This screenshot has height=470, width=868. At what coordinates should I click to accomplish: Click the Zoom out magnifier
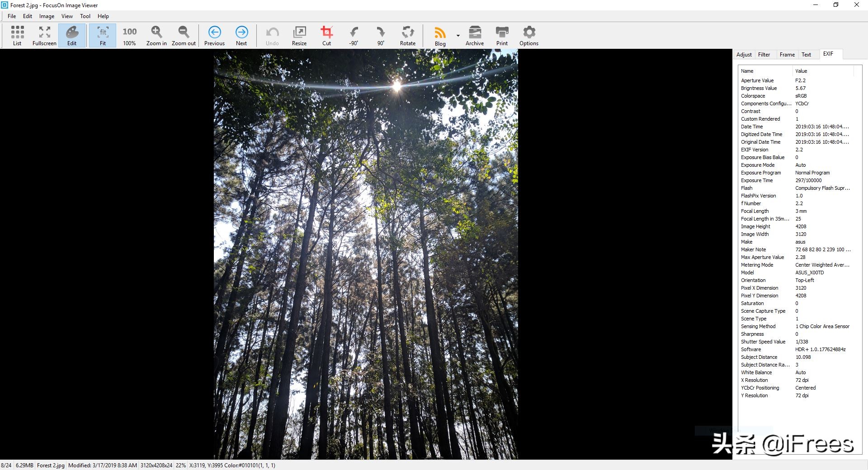pyautogui.click(x=184, y=35)
